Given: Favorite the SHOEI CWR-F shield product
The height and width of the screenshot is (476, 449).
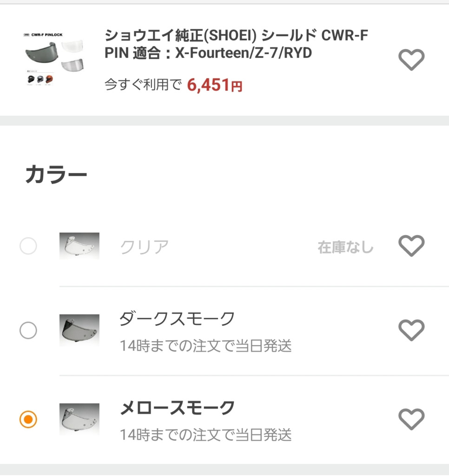Looking at the screenshot, I should pos(411,60).
